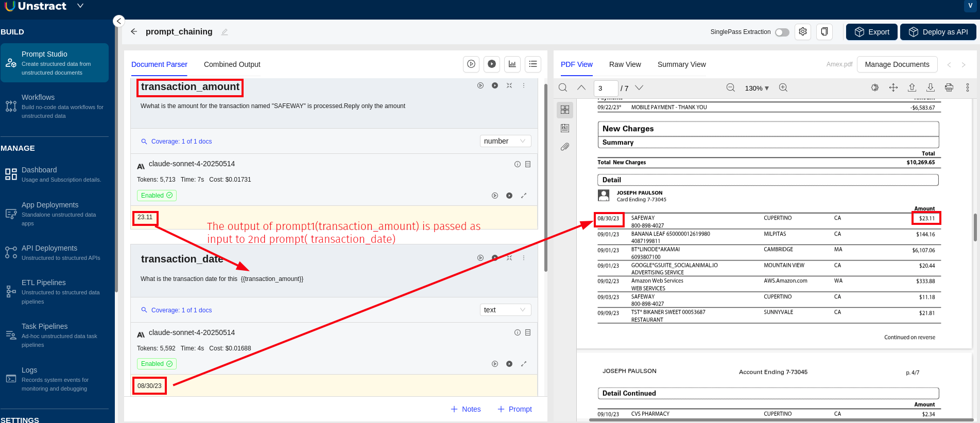
Task: Open output details for transaction_amount LLM profile
Action: pos(528,164)
